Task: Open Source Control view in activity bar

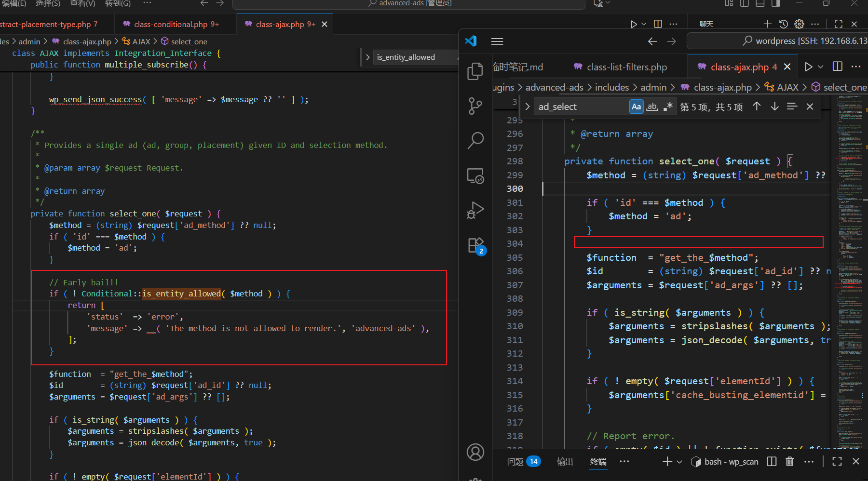Action: (x=475, y=106)
